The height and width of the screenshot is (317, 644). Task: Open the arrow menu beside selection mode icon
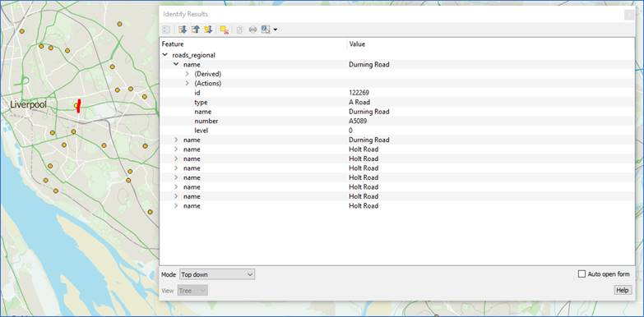coord(275,30)
